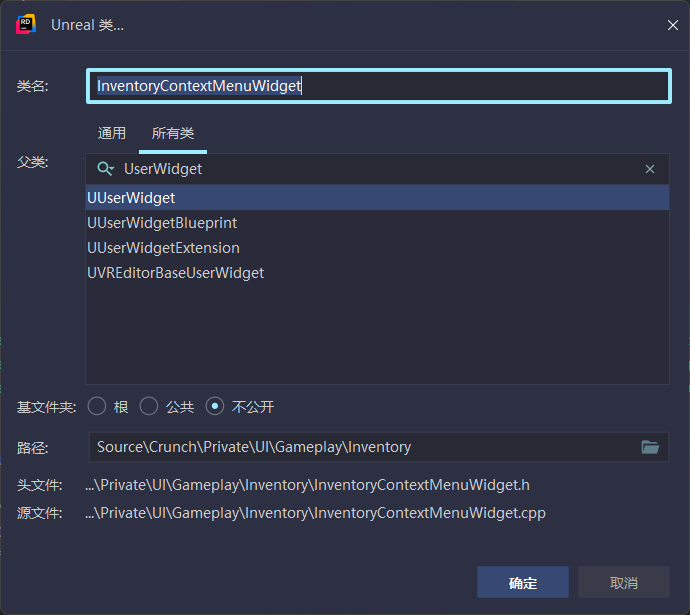Select UUserWidget in the class list
This screenshot has width=690, height=615.
coord(378,198)
